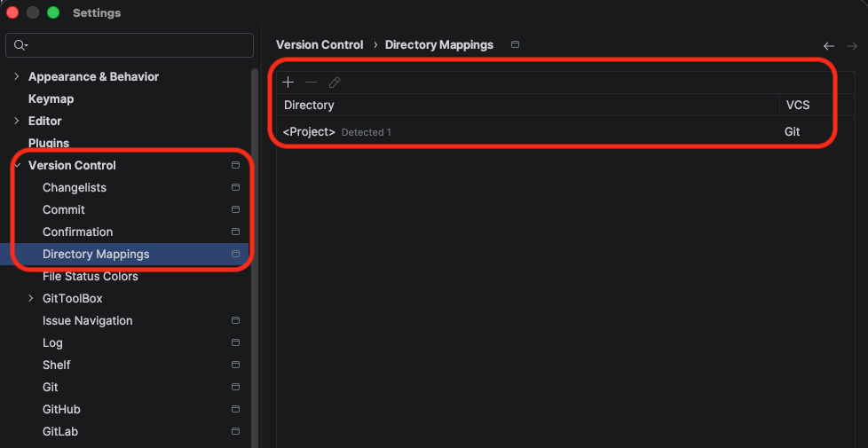Click the remove mapping minus icon
The image size is (868, 448).
[x=312, y=83]
